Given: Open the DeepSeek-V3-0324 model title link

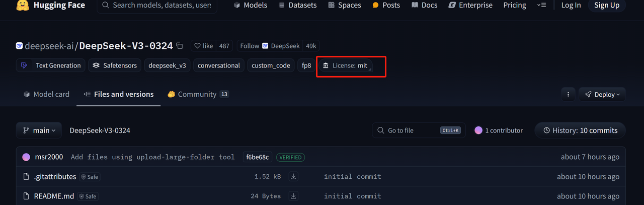Looking at the screenshot, I should [126, 46].
